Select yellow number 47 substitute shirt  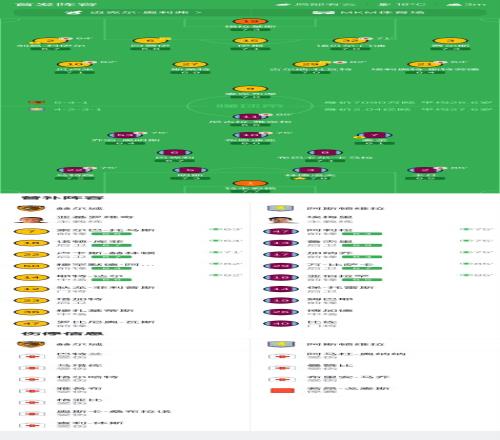click(x=31, y=323)
